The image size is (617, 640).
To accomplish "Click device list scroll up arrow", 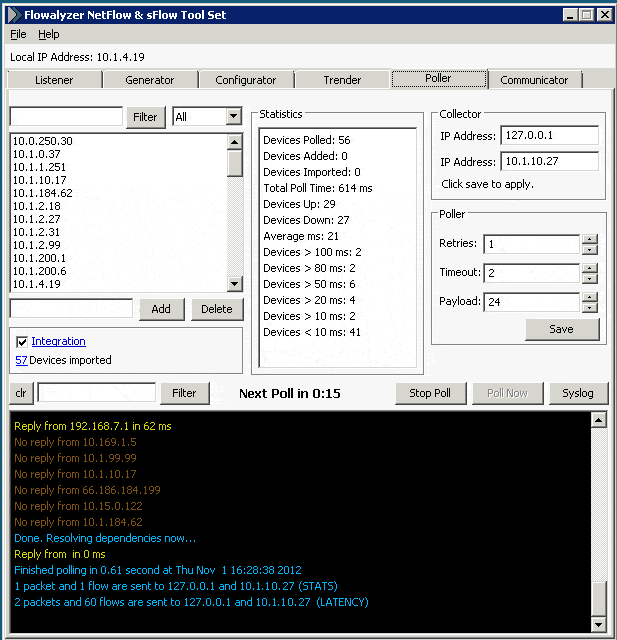I will pos(234,142).
